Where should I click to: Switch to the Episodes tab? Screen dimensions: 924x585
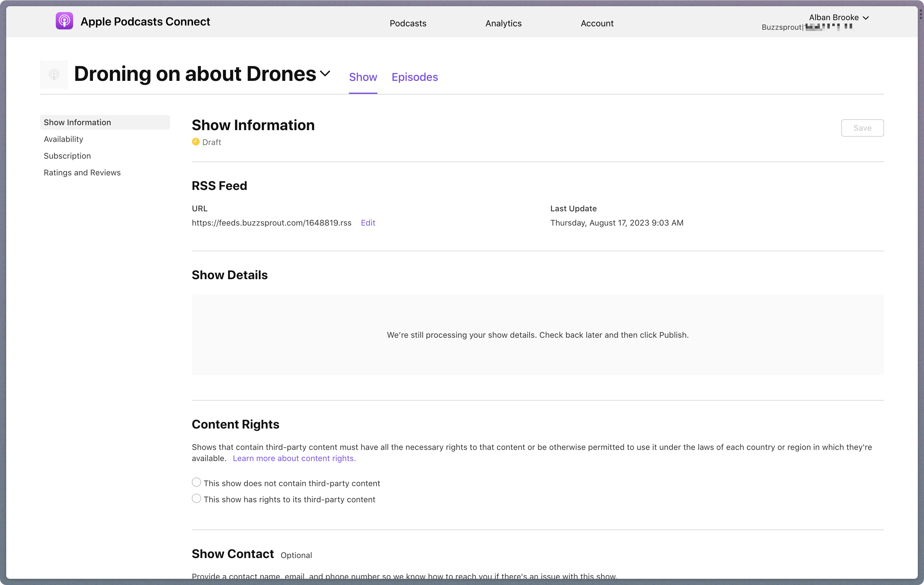point(415,77)
